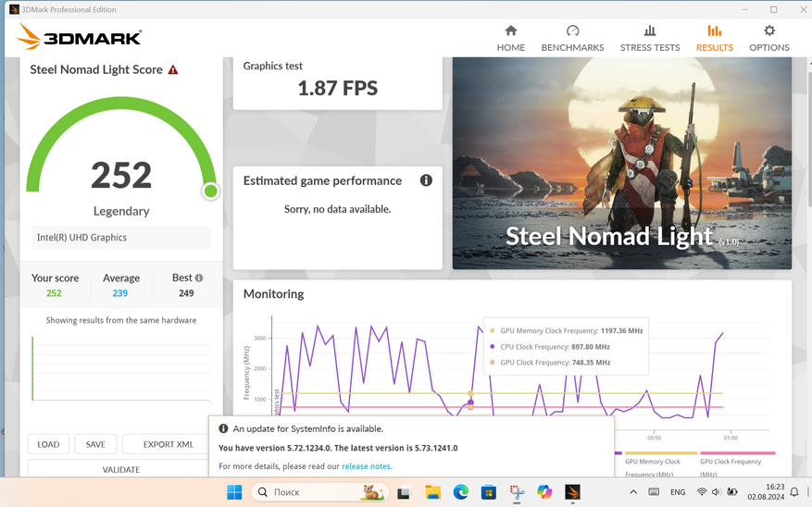Open the clock showing 16:23
The image size is (812, 507).
click(x=766, y=492)
